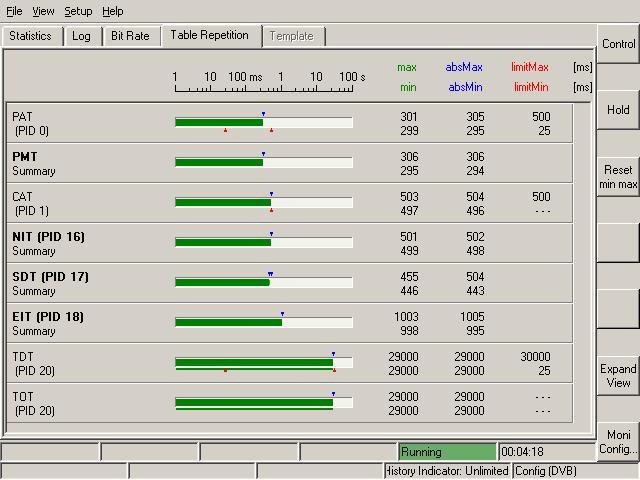
Task: Select the Table Repetition tab
Action: pos(209,35)
